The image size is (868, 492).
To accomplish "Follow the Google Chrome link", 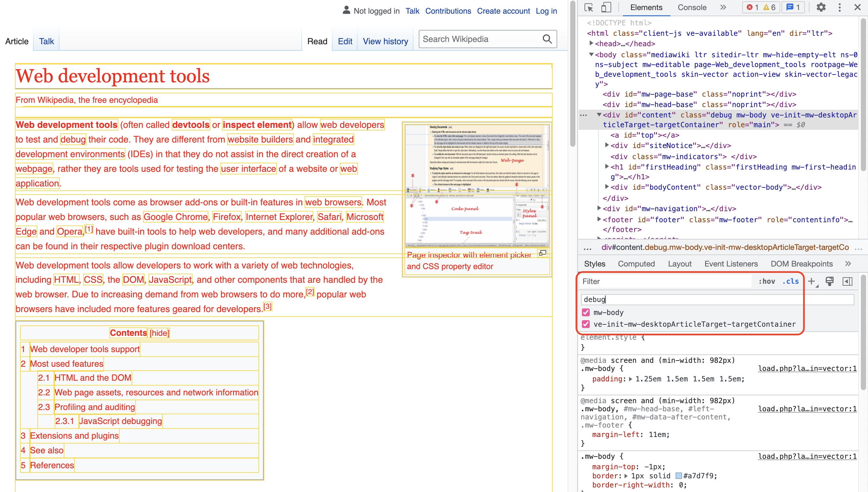I will [176, 217].
